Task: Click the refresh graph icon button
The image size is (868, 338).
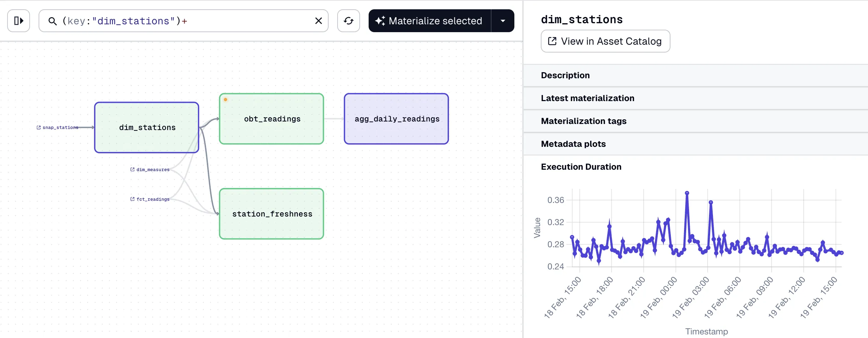Action: [348, 21]
